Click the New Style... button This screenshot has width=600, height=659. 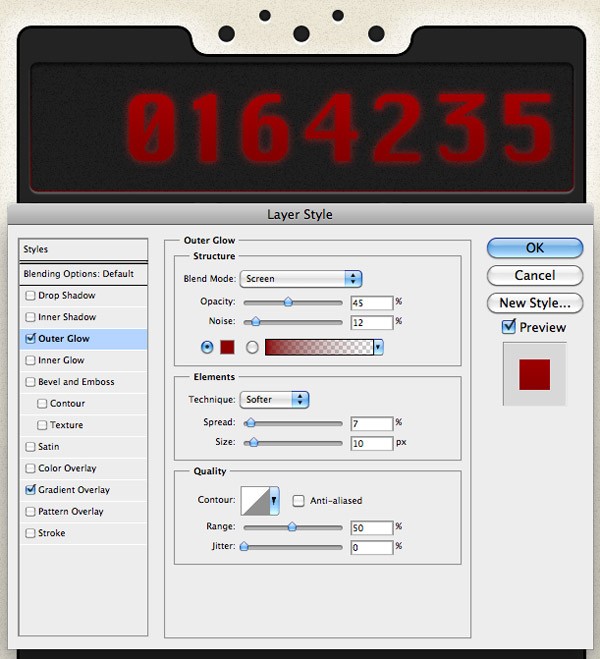(x=535, y=303)
